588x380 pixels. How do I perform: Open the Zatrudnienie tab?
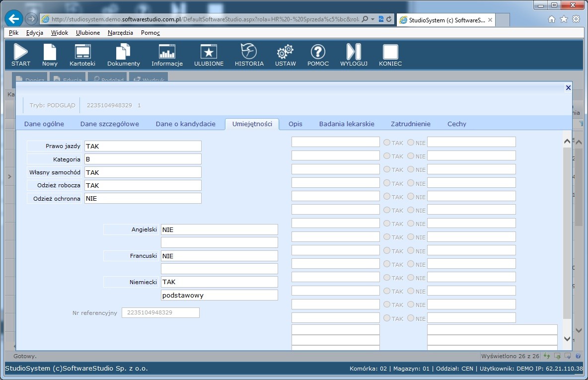pyautogui.click(x=411, y=124)
